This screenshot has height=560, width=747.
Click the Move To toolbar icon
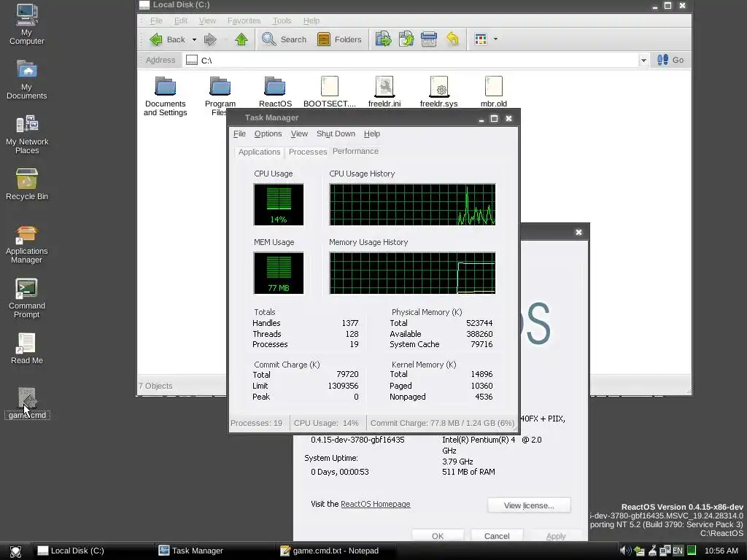tap(384, 39)
